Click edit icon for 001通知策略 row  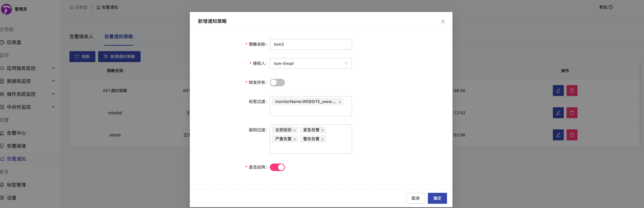click(x=558, y=91)
